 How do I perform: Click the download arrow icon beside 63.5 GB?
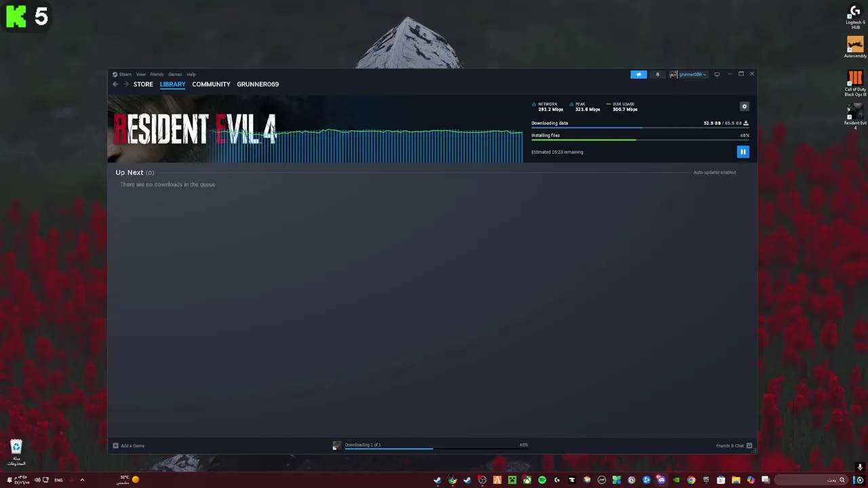click(x=746, y=123)
